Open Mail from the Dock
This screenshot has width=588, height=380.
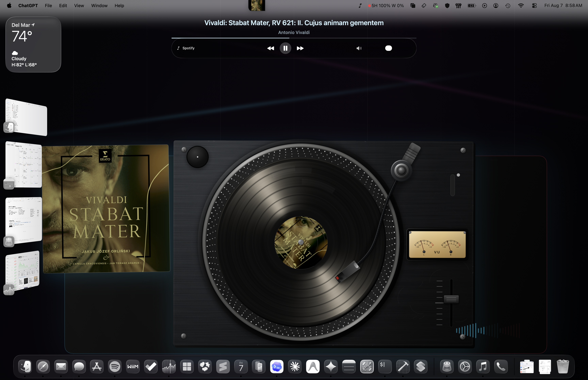click(61, 367)
